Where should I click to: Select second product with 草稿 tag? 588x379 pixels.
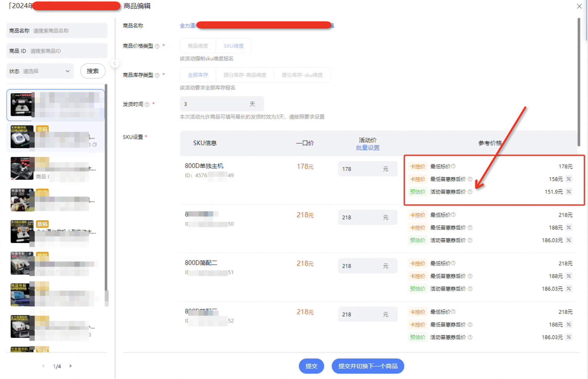(55, 137)
